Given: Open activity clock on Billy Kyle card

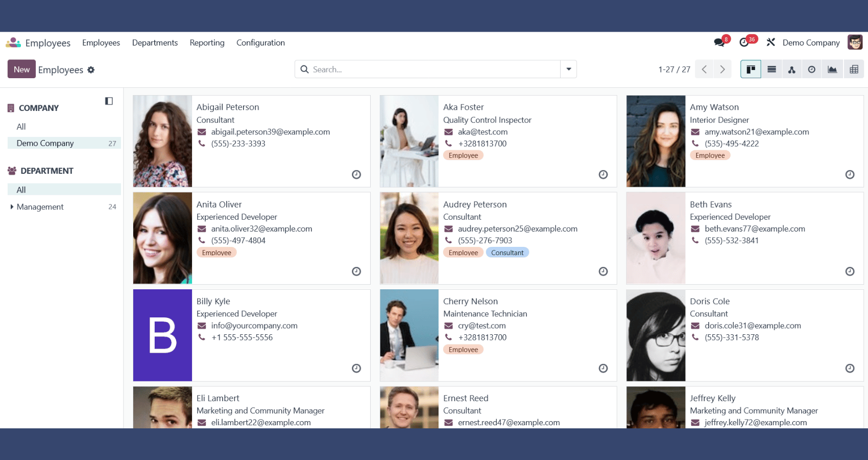Looking at the screenshot, I should coord(356,369).
